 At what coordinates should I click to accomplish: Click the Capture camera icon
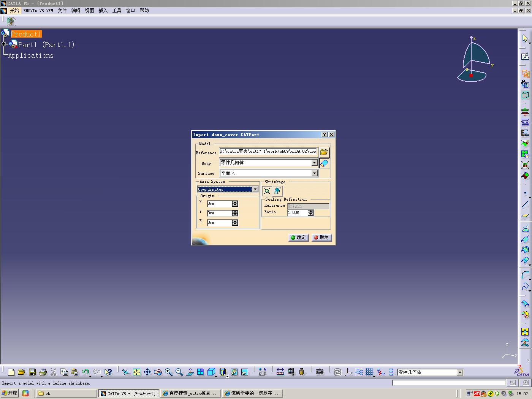point(320,372)
